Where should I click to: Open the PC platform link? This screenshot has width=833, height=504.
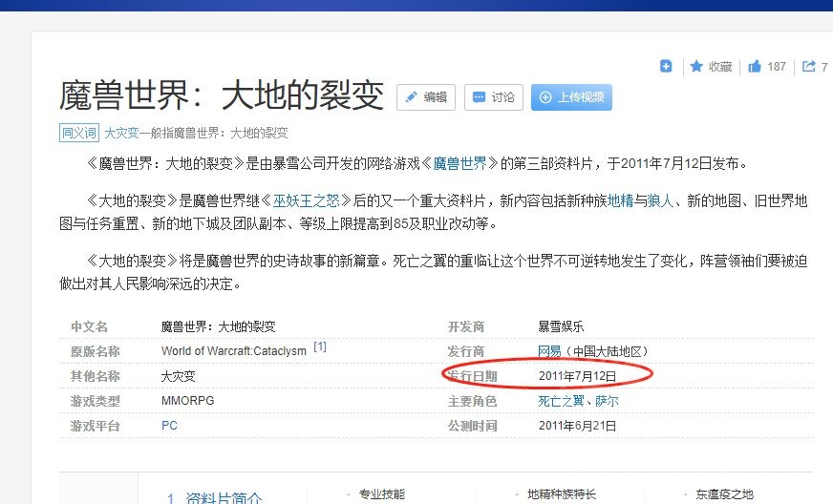169,426
